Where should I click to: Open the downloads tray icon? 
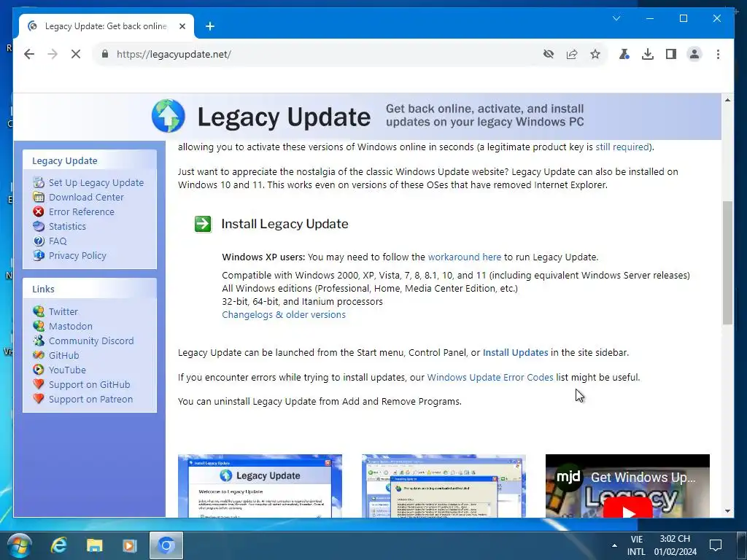point(648,54)
